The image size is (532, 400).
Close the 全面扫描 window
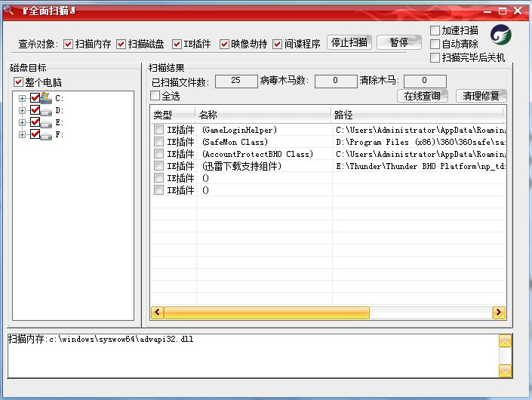tap(518, 11)
